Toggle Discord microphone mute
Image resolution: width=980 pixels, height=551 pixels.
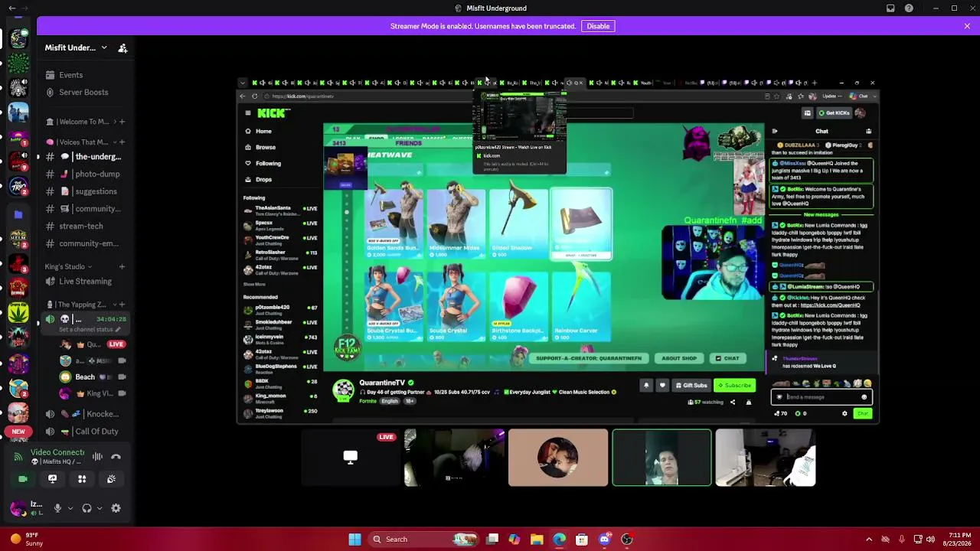pyautogui.click(x=57, y=508)
